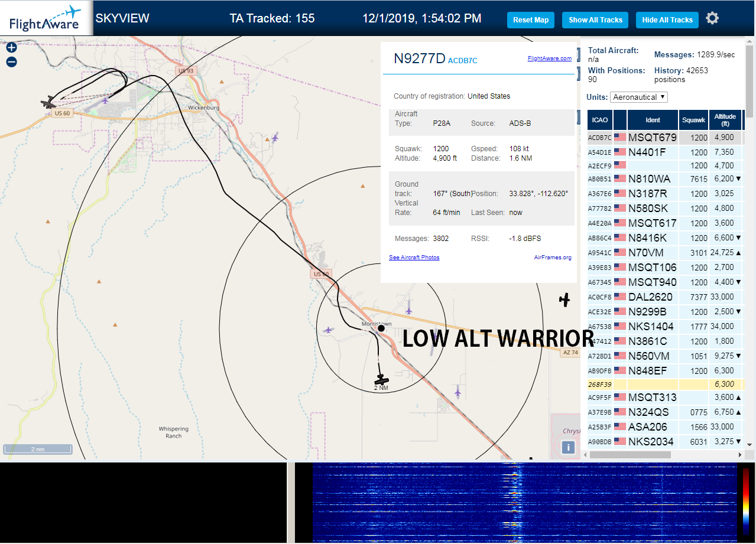Image resolution: width=756 pixels, height=544 pixels.
Task: Click the N9277D title in info panel
Action: click(x=420, y=58)
